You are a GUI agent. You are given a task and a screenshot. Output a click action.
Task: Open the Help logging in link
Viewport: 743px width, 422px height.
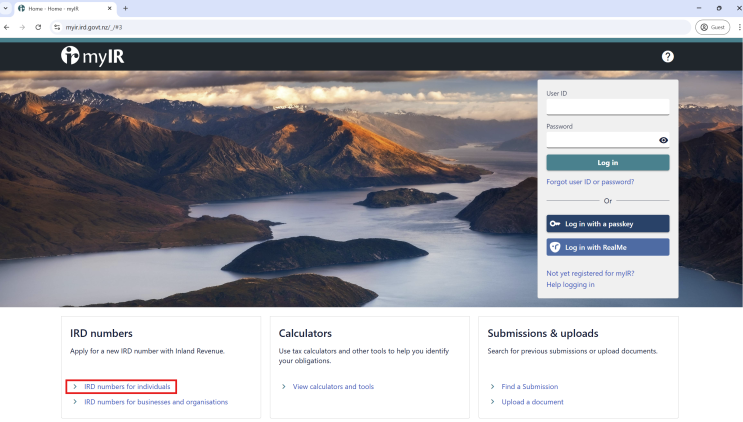(570, 285)
